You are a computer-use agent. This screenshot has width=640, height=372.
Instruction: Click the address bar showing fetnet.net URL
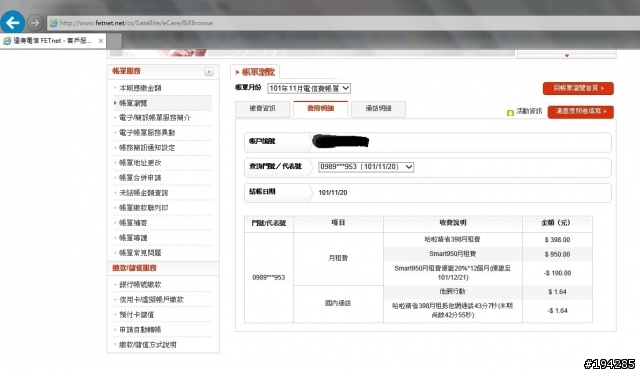[x=343, y=23]
